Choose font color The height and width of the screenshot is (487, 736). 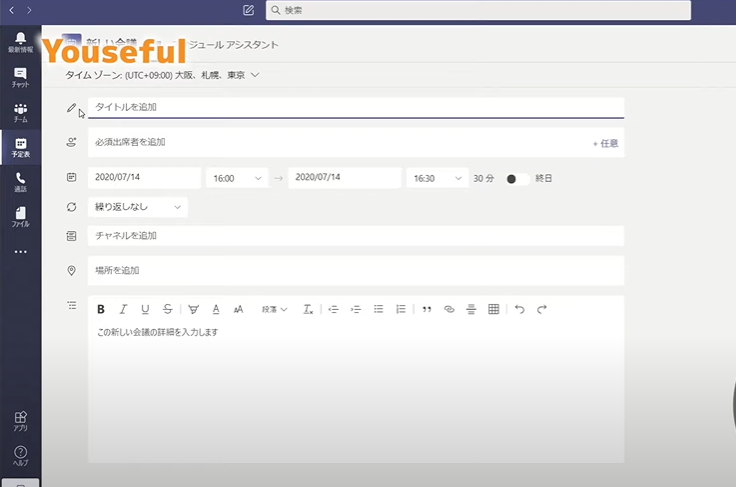[216, 309]
